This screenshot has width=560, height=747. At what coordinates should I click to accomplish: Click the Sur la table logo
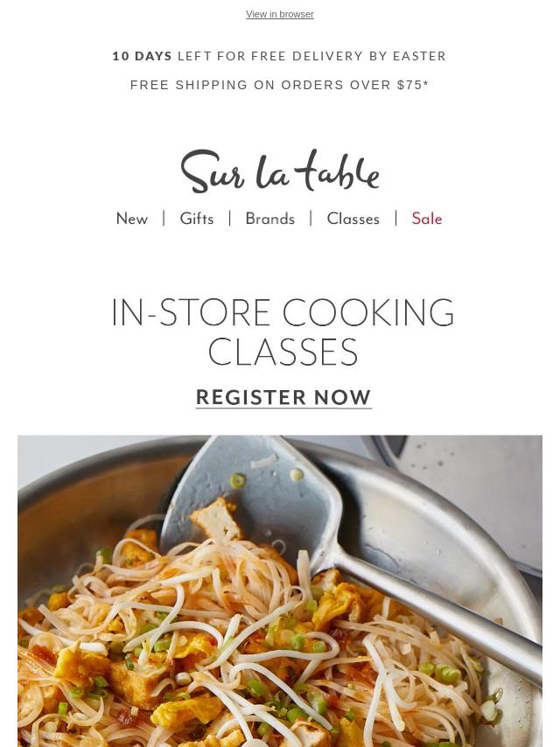coord(280,171)
